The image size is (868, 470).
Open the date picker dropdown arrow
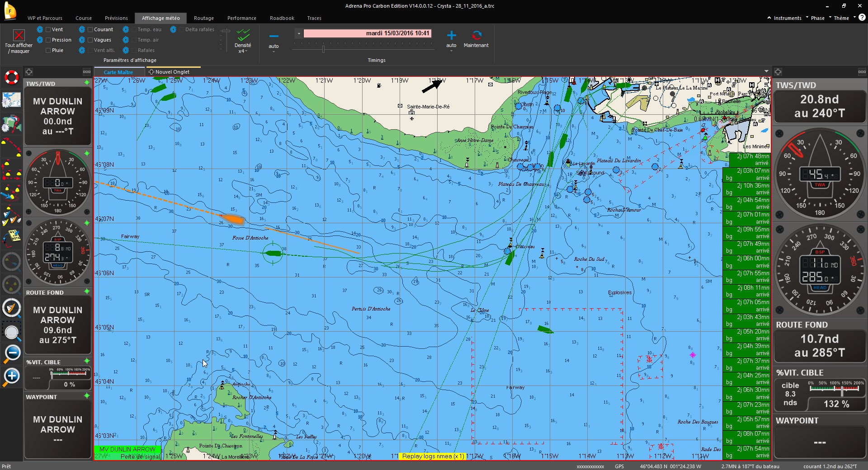tap(299, 33)
